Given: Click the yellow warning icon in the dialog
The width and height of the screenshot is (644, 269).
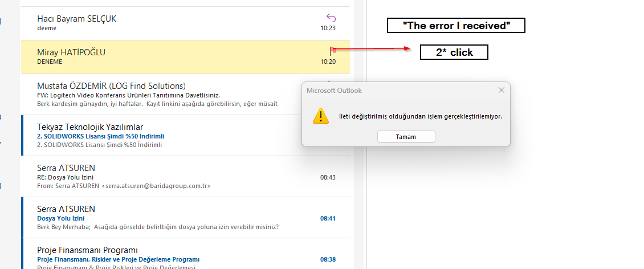Looking at the screenshot, I should pyautogui.click(x=321, y=116).
